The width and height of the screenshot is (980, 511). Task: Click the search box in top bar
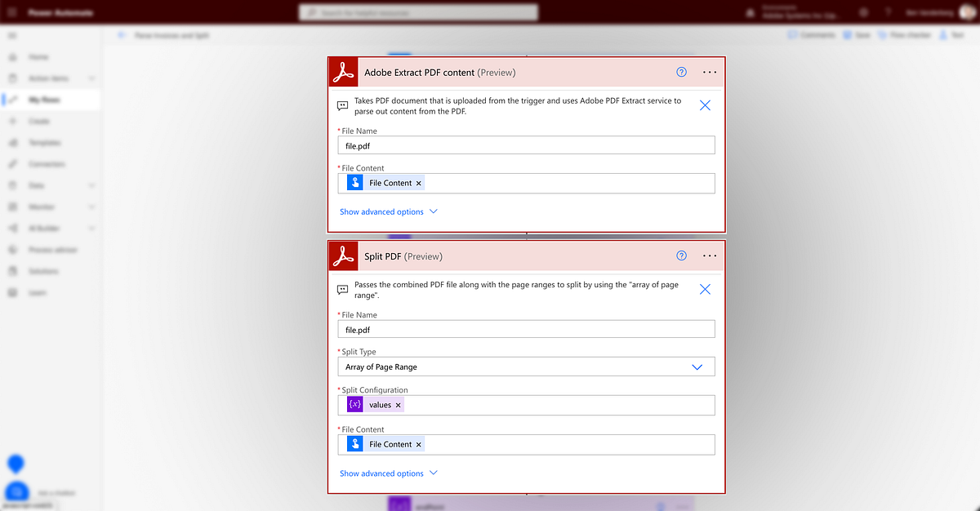418,13
